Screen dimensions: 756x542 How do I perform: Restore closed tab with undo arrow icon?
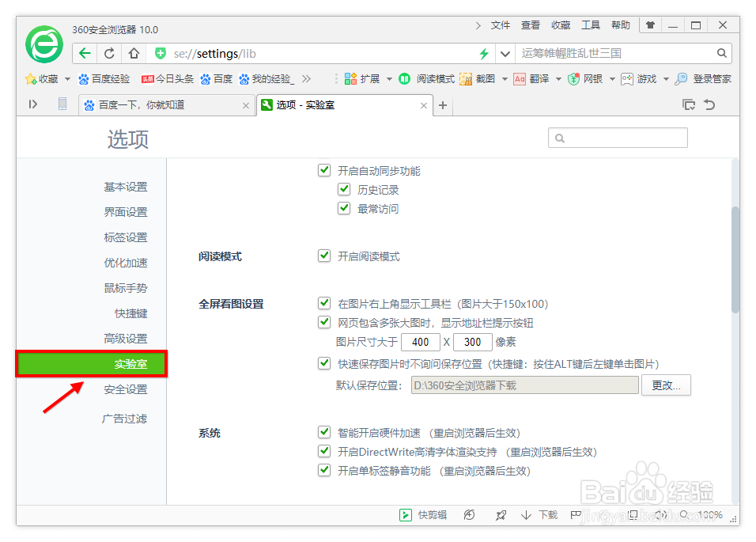709,104
